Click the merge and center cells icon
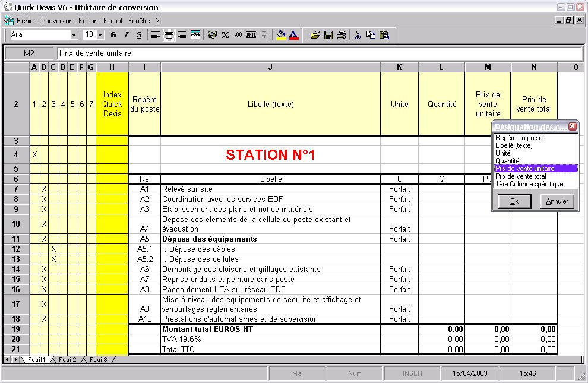This screenshot has height=383, width=588. 195,35
